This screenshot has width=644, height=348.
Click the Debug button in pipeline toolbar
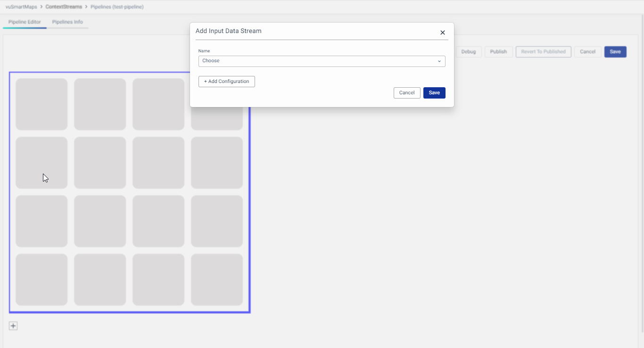click(468, 52)
